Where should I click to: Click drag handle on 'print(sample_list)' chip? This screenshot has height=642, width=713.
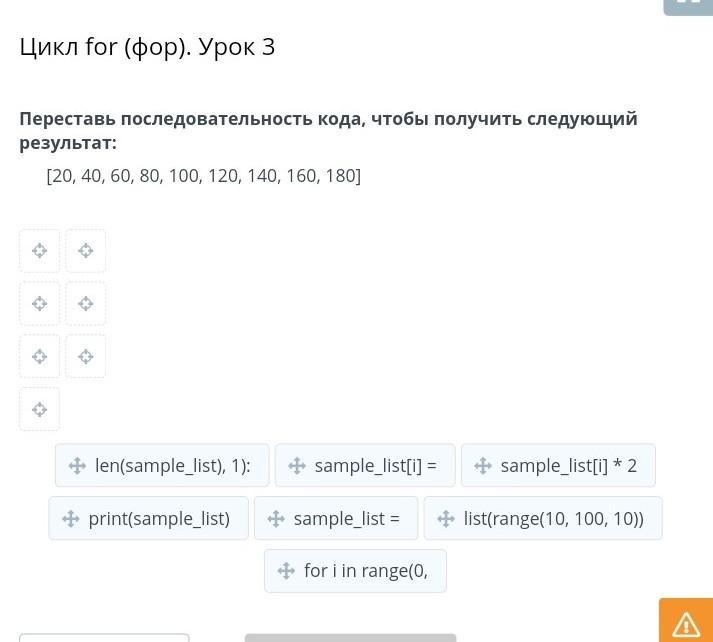pos(71,519)
